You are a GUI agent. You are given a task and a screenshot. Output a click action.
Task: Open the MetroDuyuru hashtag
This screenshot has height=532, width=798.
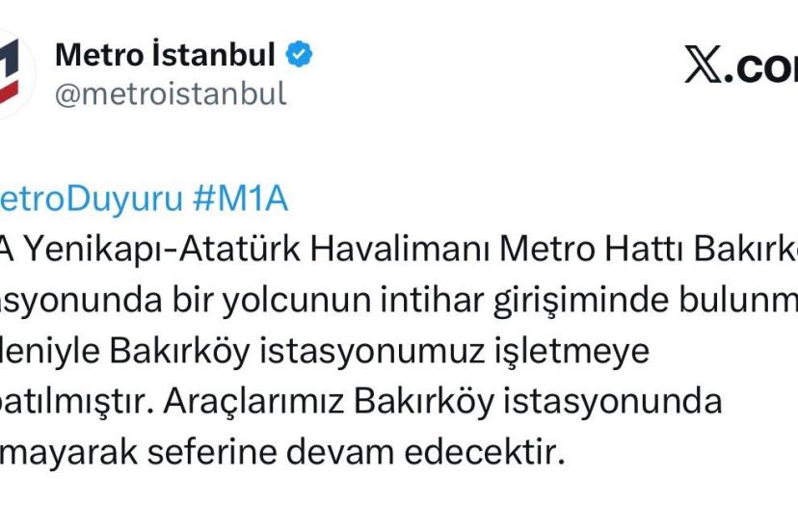point(91,199)
